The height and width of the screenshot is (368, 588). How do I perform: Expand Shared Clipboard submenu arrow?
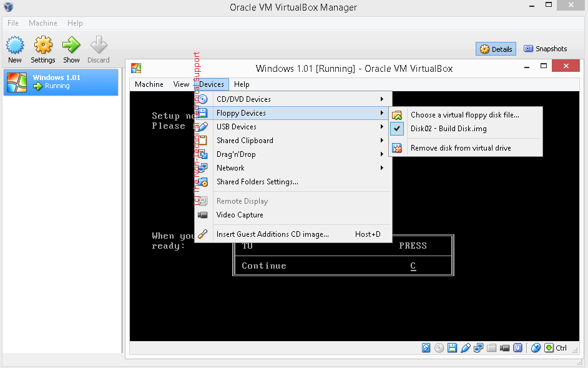point(382,140)
